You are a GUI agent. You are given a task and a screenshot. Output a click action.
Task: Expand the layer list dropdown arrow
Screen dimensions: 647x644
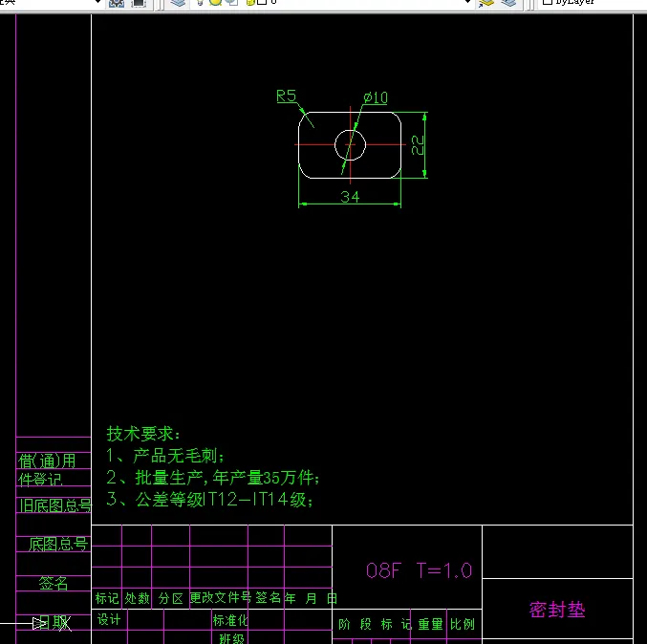(467, 2)
